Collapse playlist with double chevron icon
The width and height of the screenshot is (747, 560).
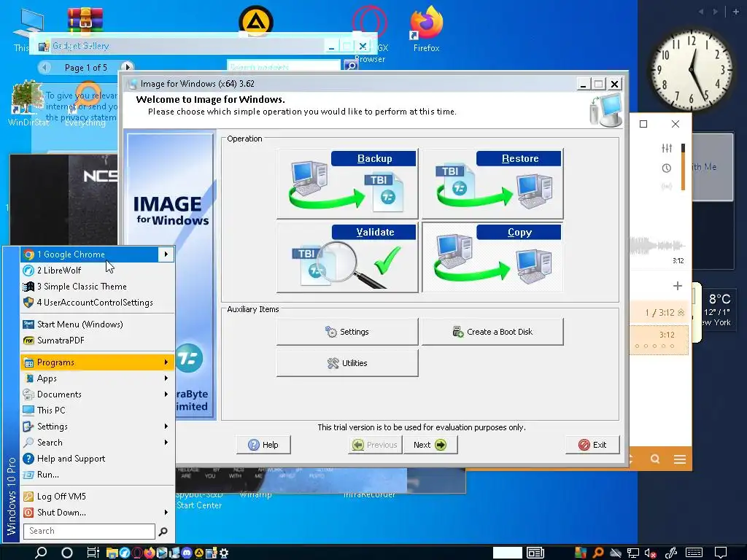pyautogui.click(x=681, y=312)
